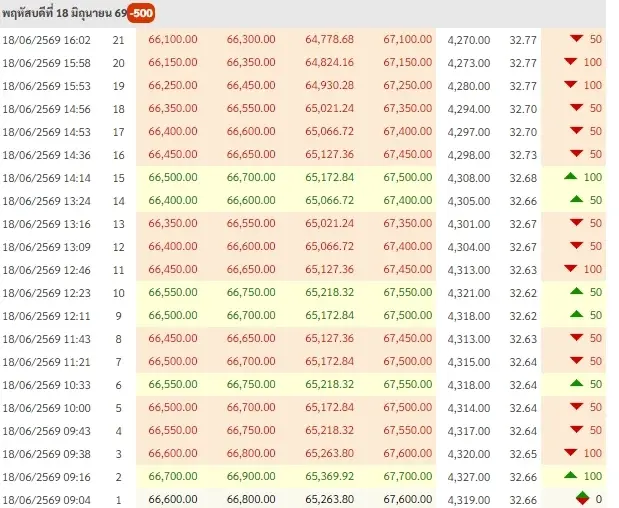Click spot value 4,327.00

click(469, 477)
